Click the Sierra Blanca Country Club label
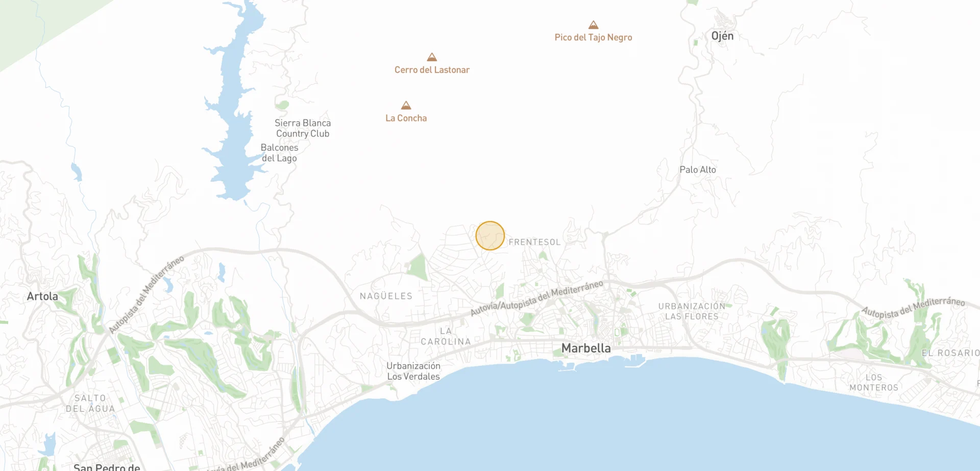 (303, 128)
